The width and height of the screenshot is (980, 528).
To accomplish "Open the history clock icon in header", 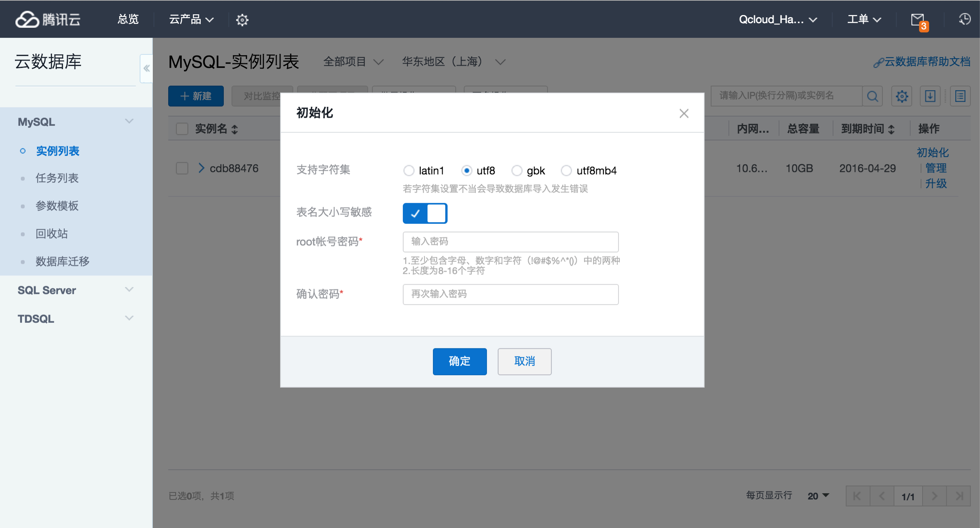I will pyautogui.click(x=965, y=19).
